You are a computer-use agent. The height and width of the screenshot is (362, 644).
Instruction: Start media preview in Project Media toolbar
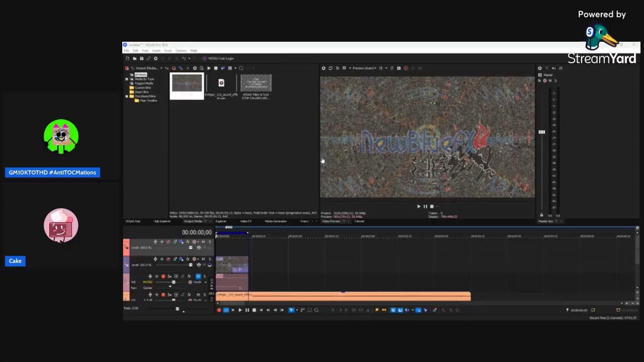click(x=209, y=68)
